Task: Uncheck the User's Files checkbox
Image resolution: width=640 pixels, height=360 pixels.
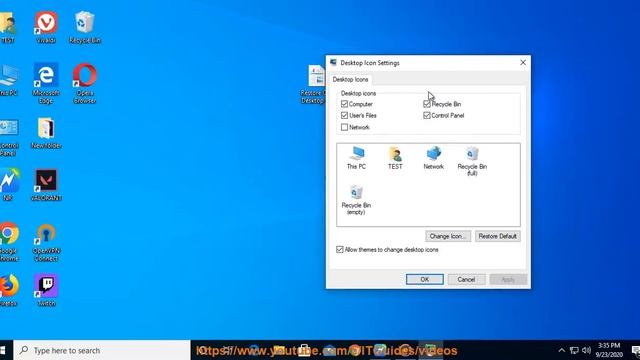Action: (344, 116)
